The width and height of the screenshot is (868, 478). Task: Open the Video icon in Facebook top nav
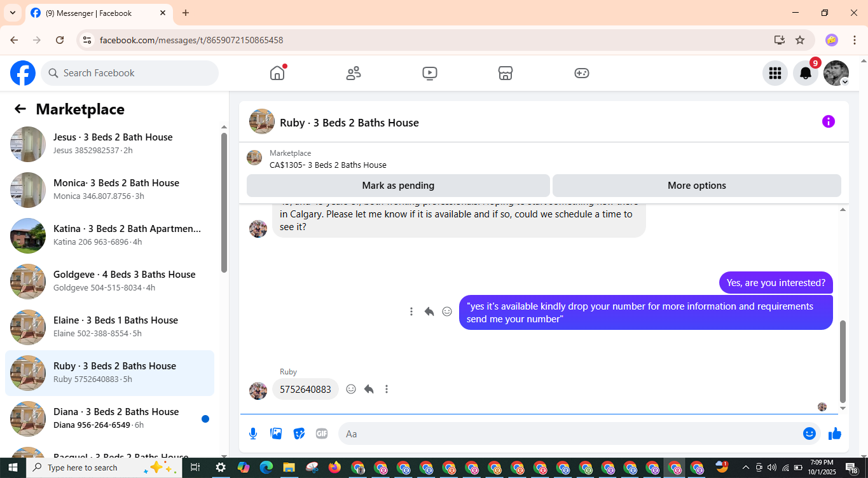(x=430, y=73)
